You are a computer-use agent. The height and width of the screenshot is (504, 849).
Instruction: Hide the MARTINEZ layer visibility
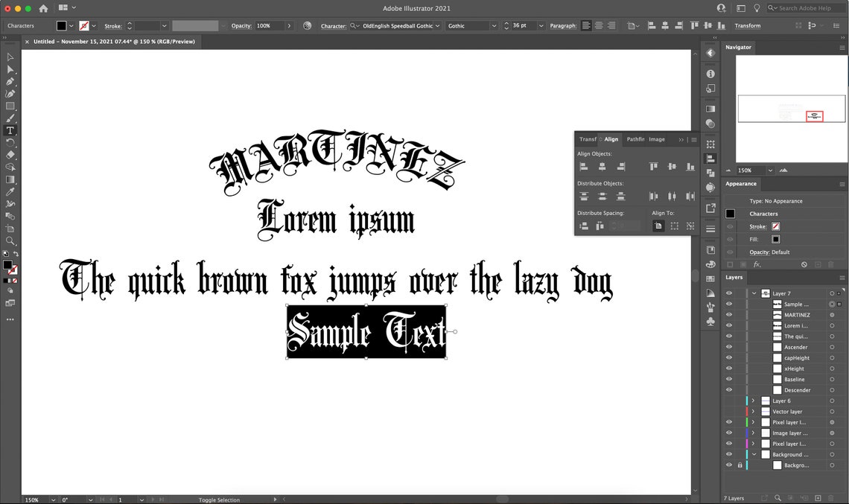pos(729,315)
